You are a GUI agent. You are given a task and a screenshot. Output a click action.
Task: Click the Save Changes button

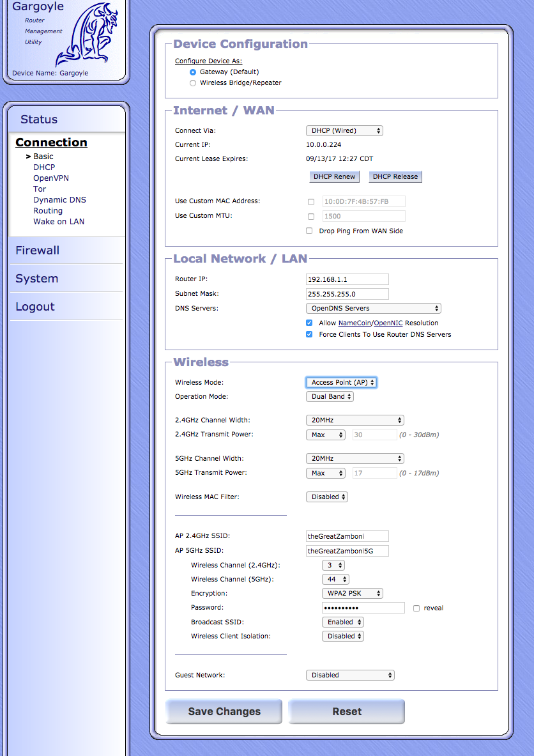click(224, 711)
